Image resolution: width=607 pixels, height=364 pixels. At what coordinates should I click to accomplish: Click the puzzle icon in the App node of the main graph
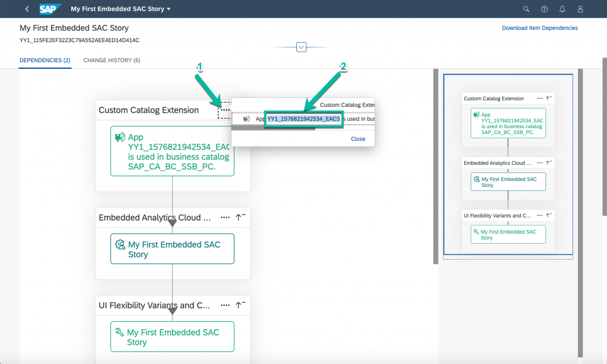point(120,137)
